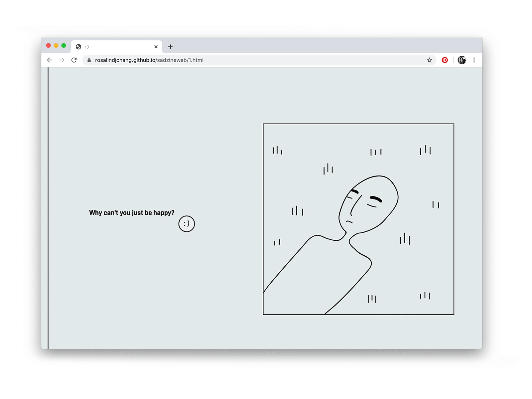Click the vertical black line at the left page edge

(x=48, y=208)
